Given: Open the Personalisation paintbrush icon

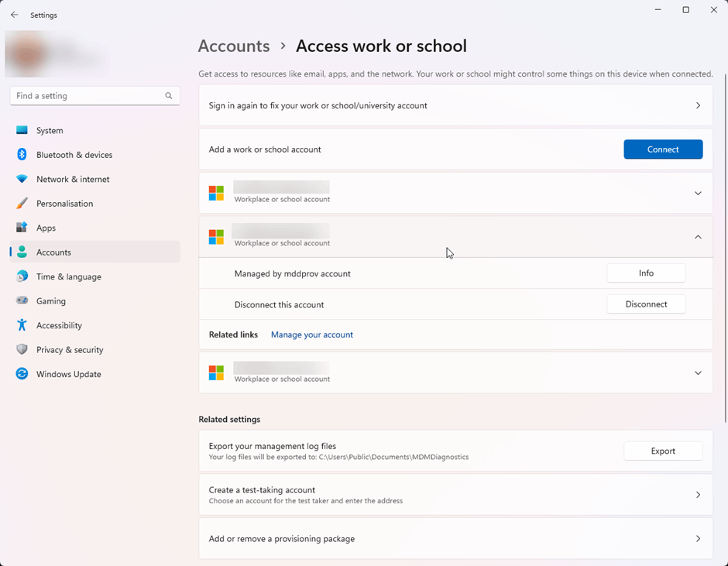Looking at the screenshot, I should [22, 204].
